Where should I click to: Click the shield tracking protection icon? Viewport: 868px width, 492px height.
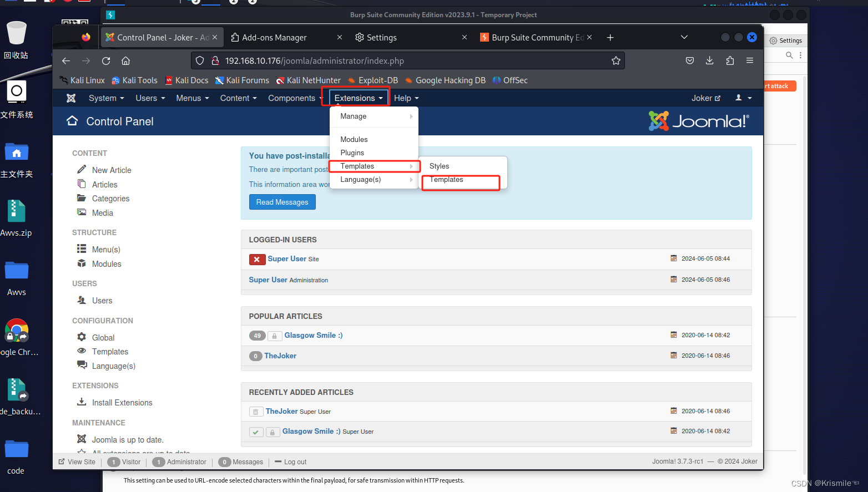200,61
